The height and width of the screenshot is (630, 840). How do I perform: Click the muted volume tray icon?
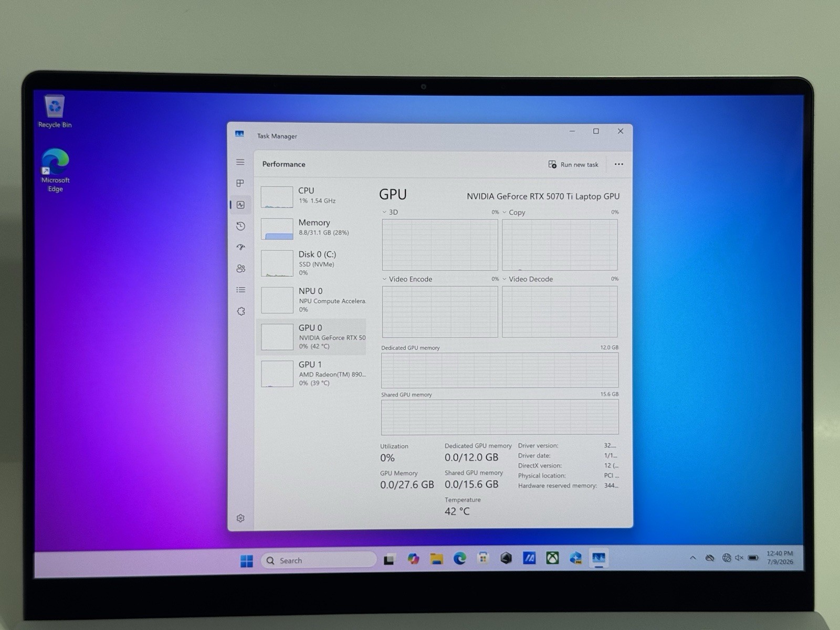[739, 558]
